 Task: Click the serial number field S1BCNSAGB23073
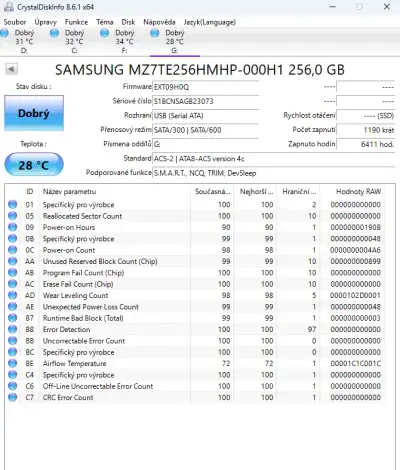tap(205, 101)
